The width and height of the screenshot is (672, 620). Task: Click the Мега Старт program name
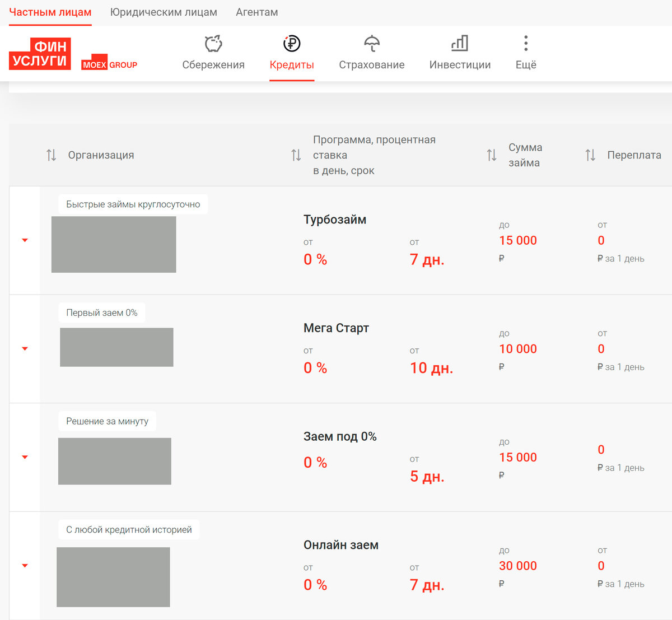(x=336, y=328)
